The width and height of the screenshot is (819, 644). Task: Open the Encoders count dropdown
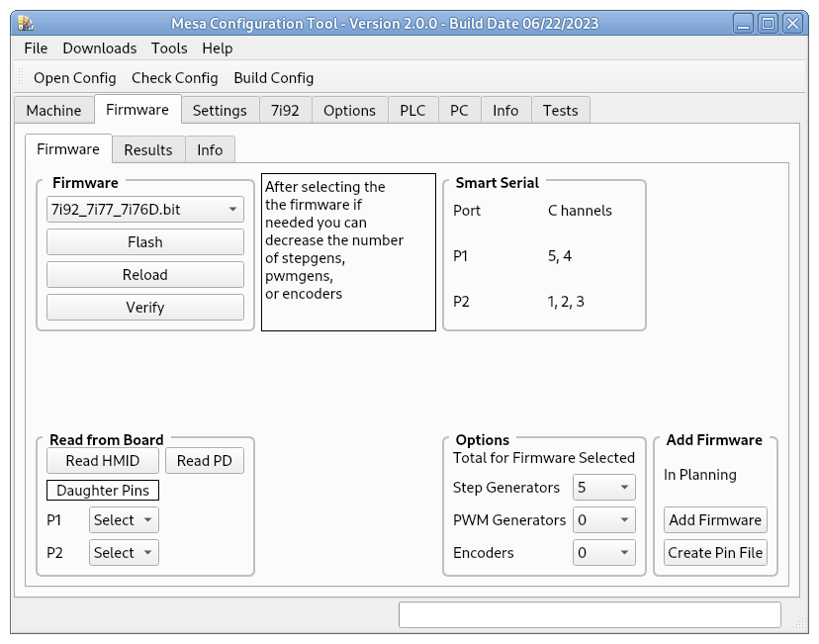(x=604, y=553)
